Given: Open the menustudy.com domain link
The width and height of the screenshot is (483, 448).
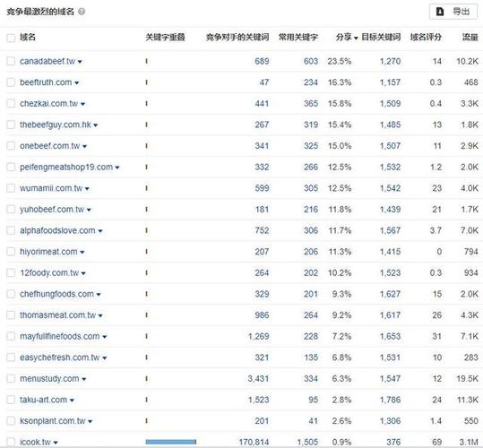Looking at the screenshot, I should coord(49,379).
